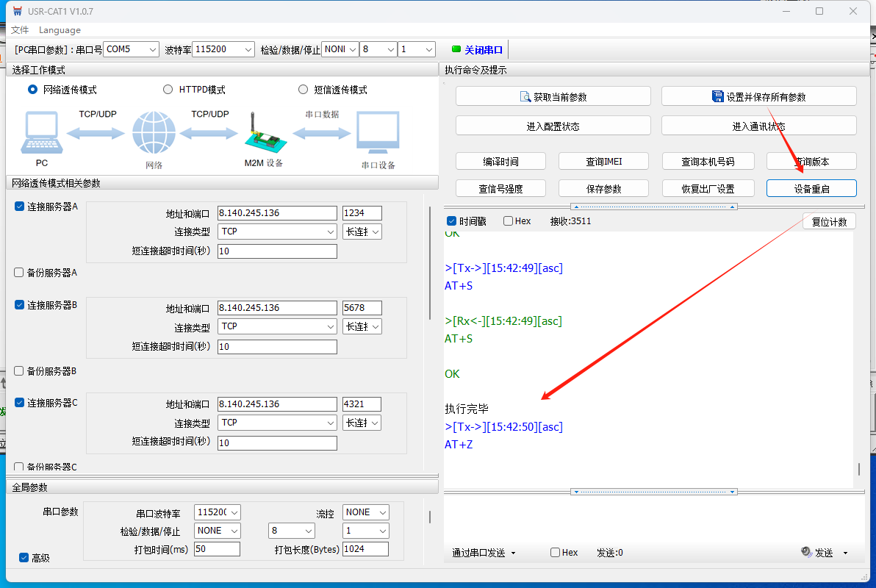Screen dimensions: 876x588
Task: Open the Language menu
Action: click(x=60, y=30)
